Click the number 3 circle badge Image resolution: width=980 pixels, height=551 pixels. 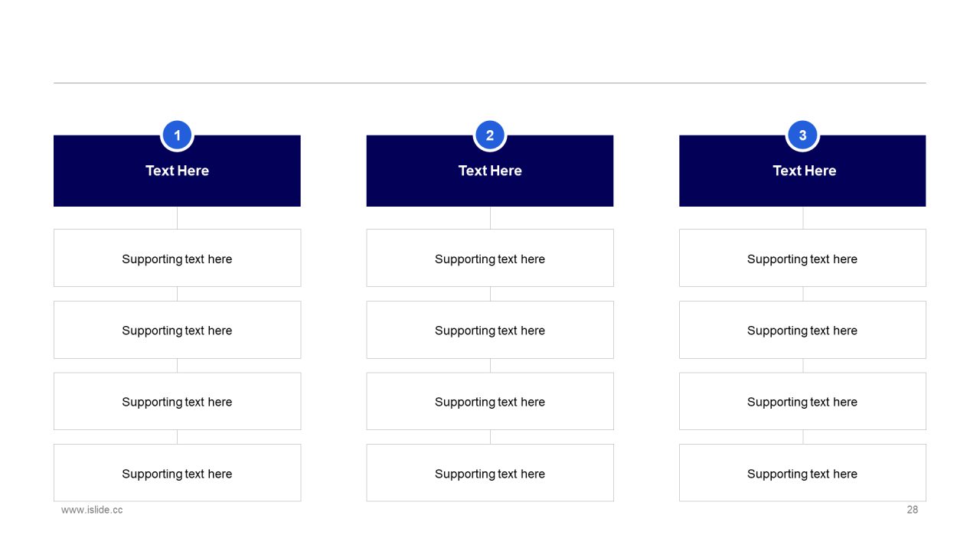click(802, 135)
